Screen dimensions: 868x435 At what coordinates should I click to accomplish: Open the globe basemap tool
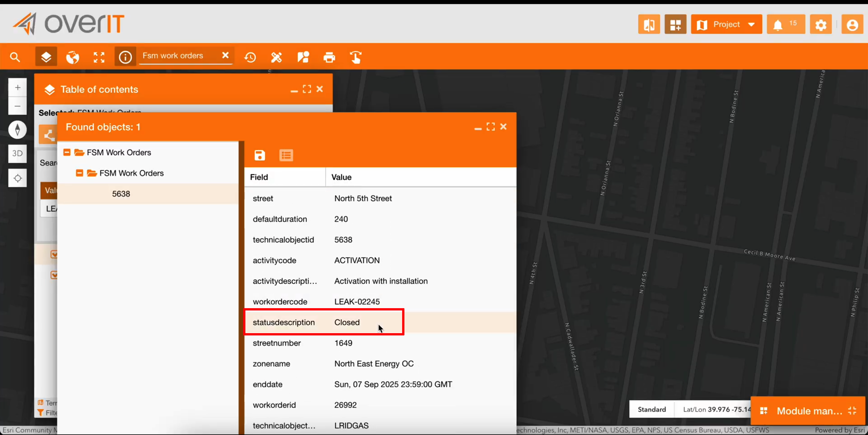[72, 57]
